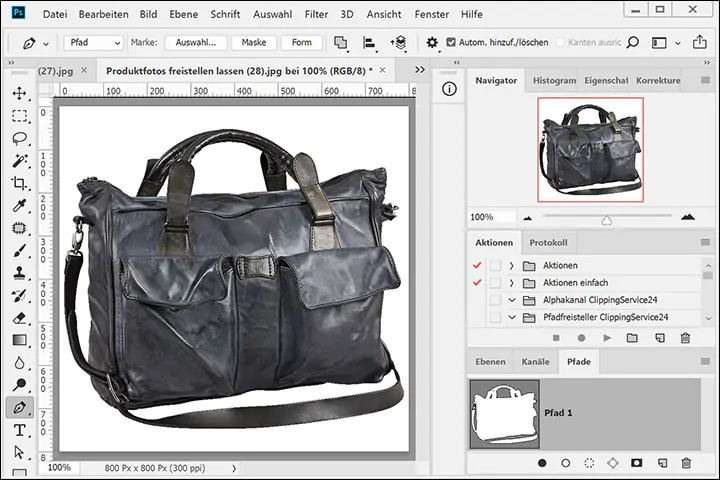Activate the Eyedropper tool
This screenshot has height=480, width=720.
coord(19,206)
